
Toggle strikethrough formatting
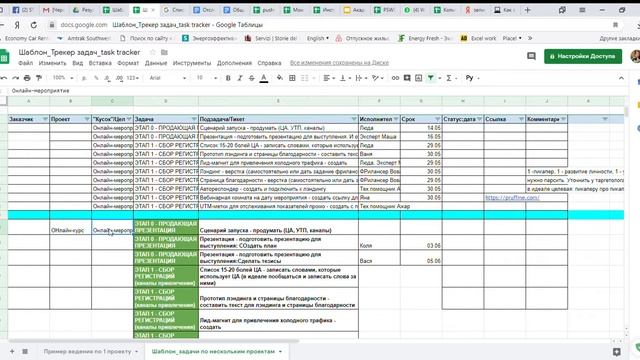click(251, 78)
